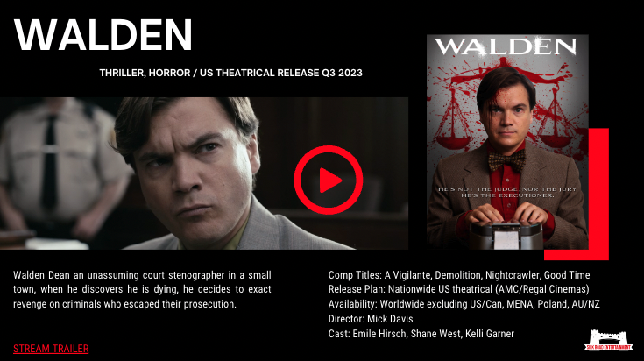Click the red rectangle accent behind poster
644x361 pixels.
click(598, 194)
